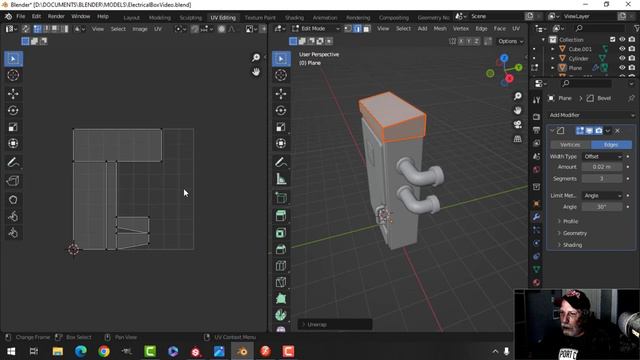Select the Measure tool in the 3D viewport
This screenshot has width=640, height=360.
pyautogui.click(x=281, y=179)
